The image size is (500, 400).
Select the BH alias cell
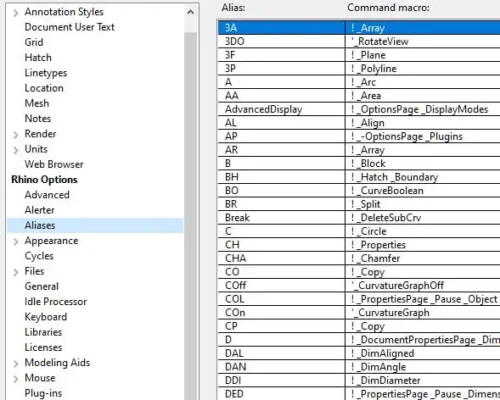coord(282,177)
